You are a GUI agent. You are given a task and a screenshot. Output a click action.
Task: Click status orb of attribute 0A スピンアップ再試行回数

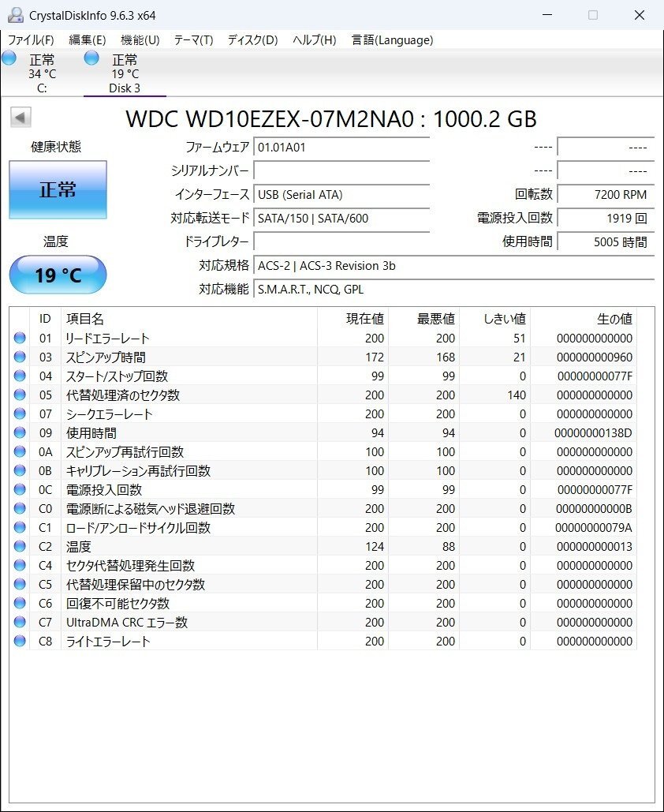(x=20, y=451)
